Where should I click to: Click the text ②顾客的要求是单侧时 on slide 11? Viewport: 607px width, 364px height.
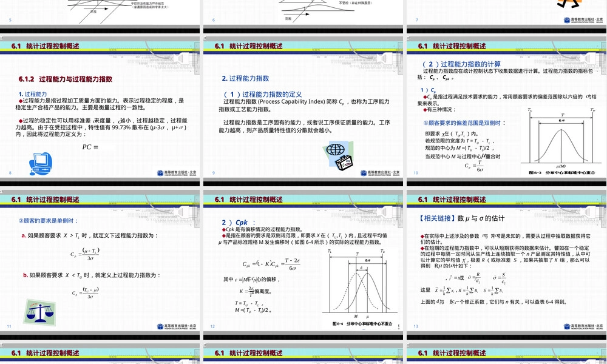48,220
